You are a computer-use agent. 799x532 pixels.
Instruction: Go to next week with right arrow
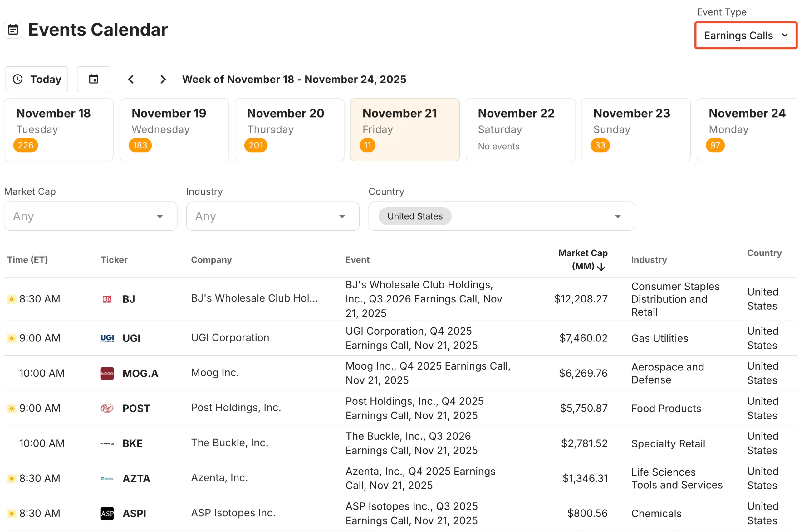163,79
